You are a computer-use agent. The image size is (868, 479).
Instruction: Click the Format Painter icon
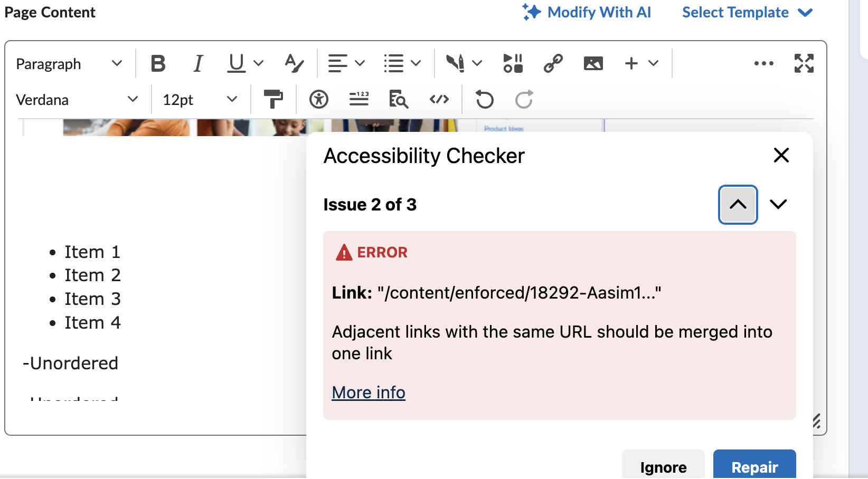pos(273,99)
